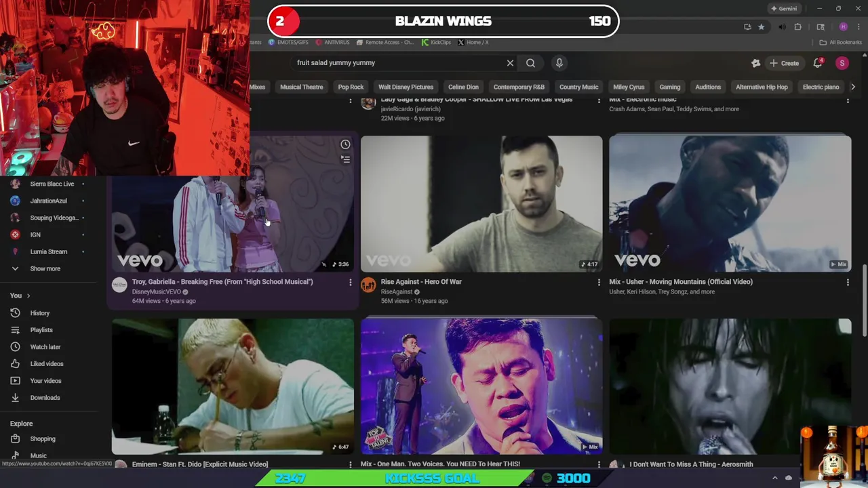
Task: Select Country Music chip
Action: (578, 87)
